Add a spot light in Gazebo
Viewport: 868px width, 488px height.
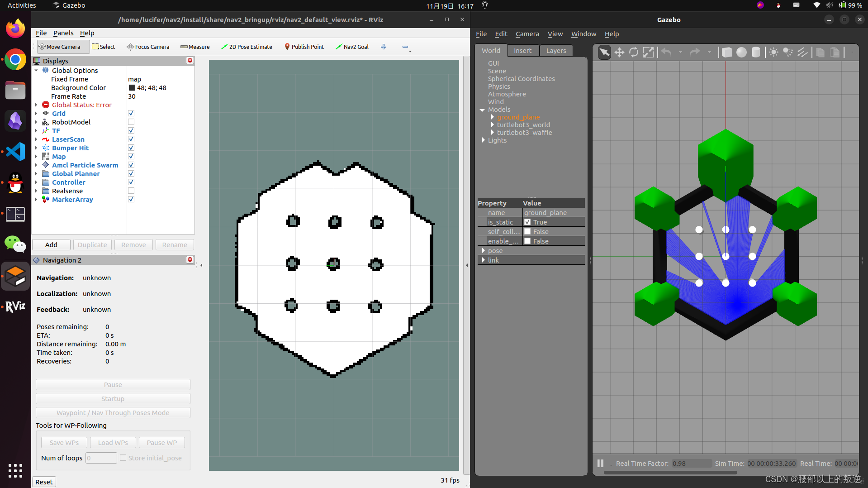point(788,52)
